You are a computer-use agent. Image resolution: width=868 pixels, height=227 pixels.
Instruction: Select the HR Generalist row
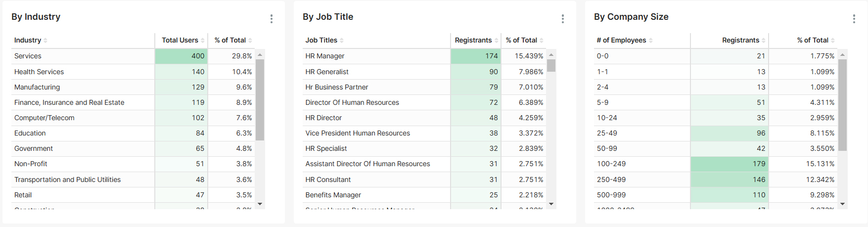[x=425, y=72]
